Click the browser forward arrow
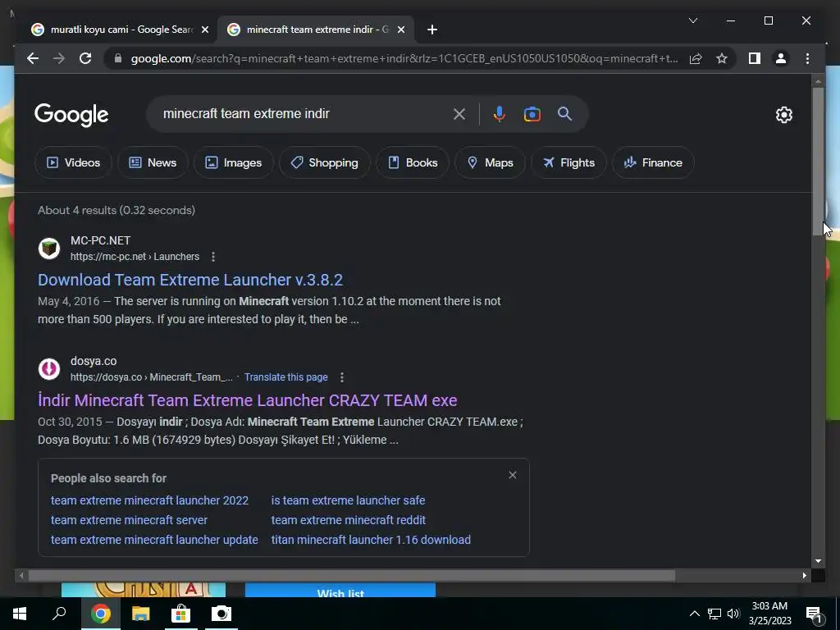The height and width of the screenshot is (630, 840). pos(59,58)
